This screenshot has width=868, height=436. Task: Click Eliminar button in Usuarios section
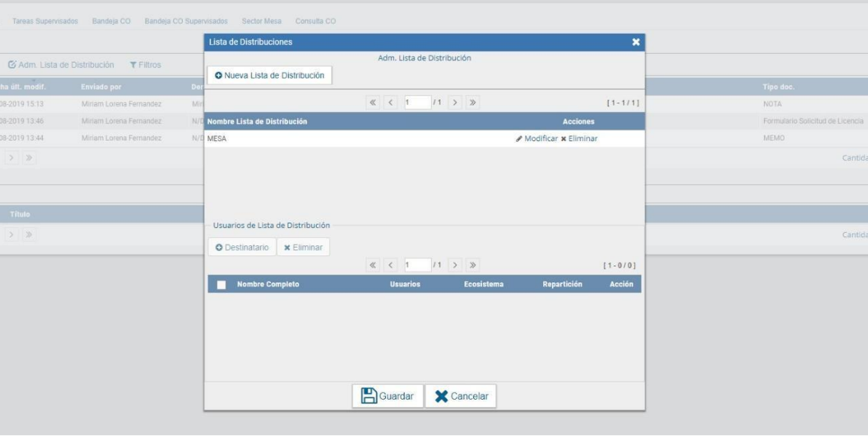[x=303, y=248]
